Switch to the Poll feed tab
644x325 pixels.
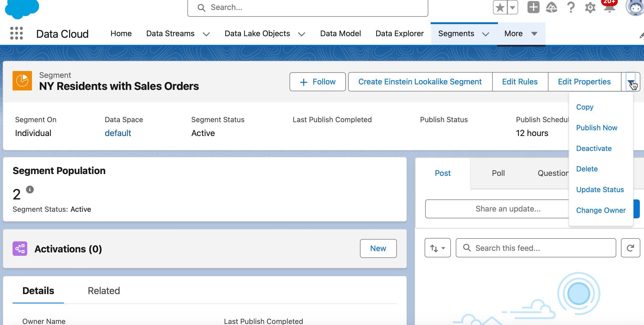click(498, 173)
